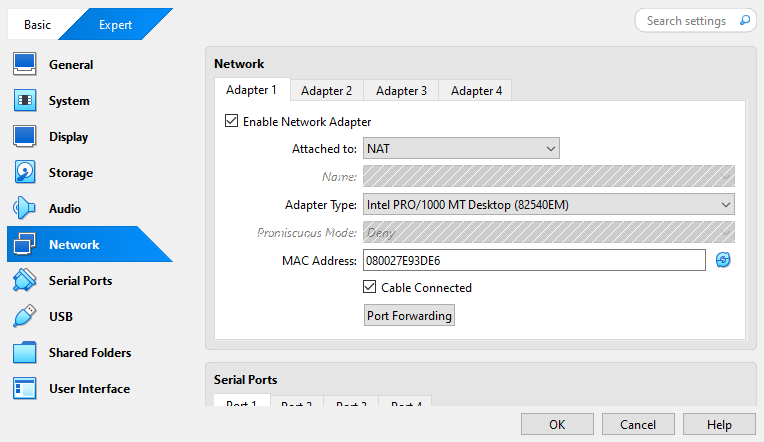Switch to the Adapter 2 tab
The image size is (764, 442).
[x=326, y=91]
